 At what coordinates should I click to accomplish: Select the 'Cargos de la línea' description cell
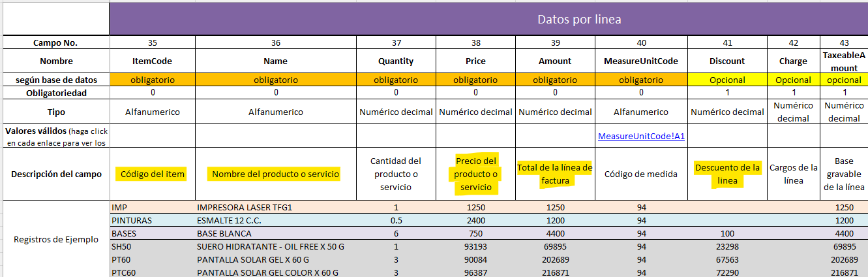tap(793, 174)
